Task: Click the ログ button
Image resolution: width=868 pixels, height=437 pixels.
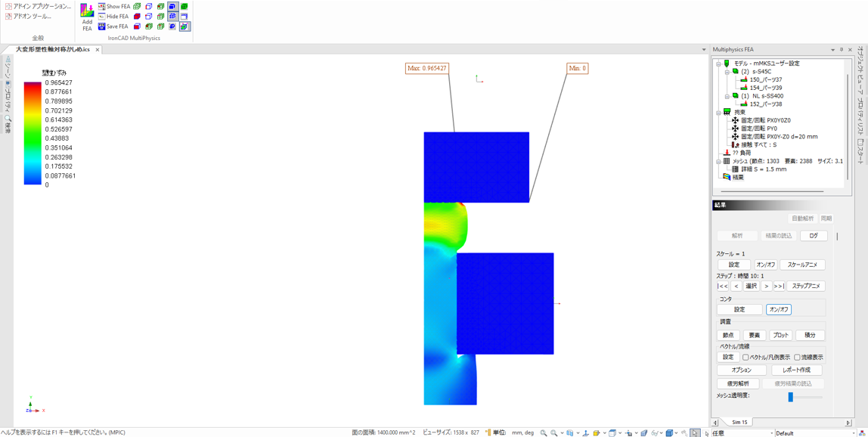Action: (814, 235)
